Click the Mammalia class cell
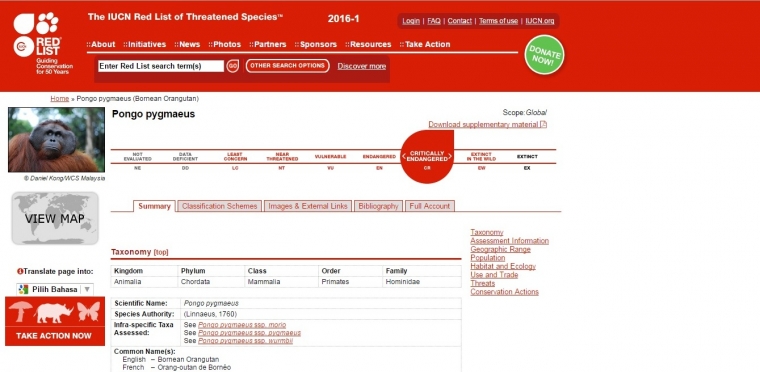 click(281, 282)
